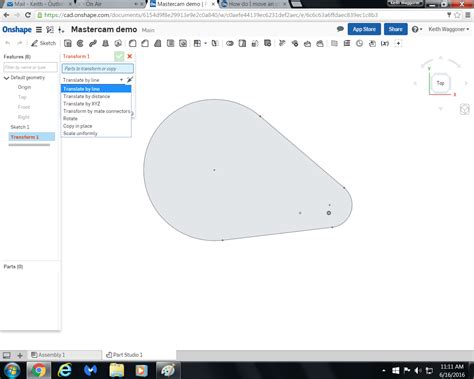
Task: Cancel Transform 1 with red X
Action: pyautogui.click(x=130, y=56)
